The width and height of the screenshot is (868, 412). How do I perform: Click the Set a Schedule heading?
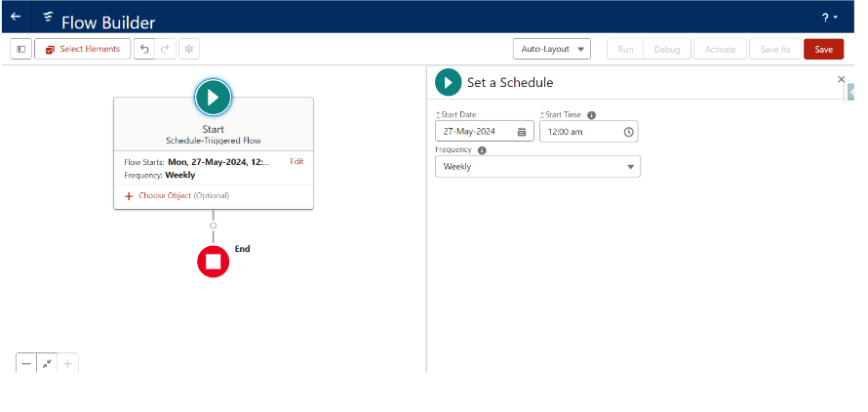tap(510, 83)
